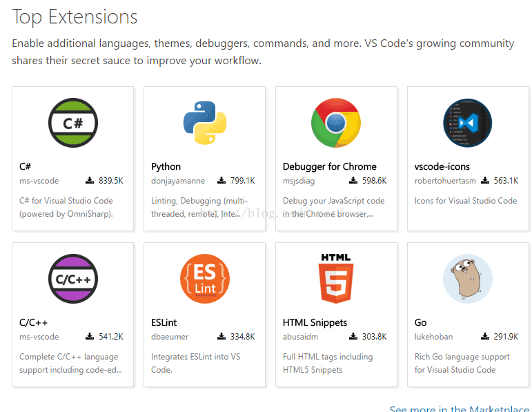Click publisher name 'robertohuertasm'
The height and width of the screenshot is (412, 532).
(x=446, y=181)
